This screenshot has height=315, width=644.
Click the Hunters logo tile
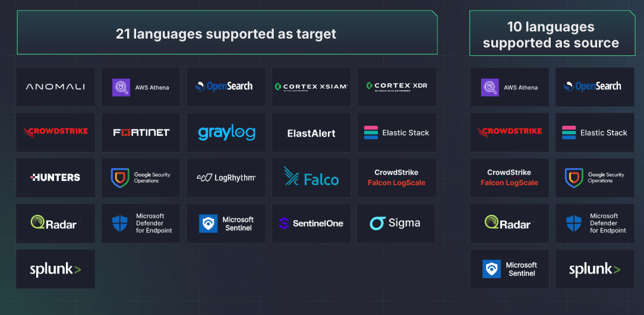point(55,178)
